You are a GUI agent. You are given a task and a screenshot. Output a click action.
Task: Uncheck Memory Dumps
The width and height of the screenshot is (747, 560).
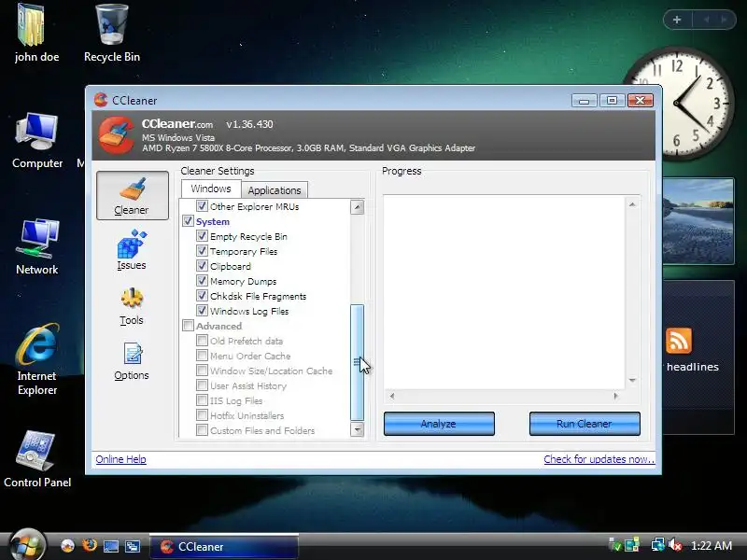point(202,281)
